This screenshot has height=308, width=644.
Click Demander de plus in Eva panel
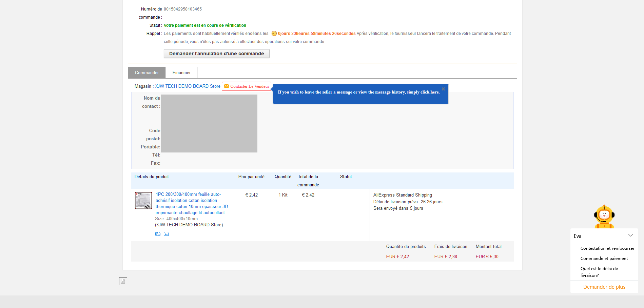coord(604,287)
